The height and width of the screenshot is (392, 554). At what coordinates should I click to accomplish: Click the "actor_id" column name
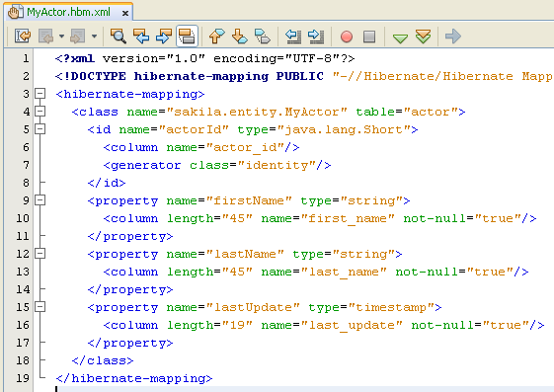coord(245,147)
